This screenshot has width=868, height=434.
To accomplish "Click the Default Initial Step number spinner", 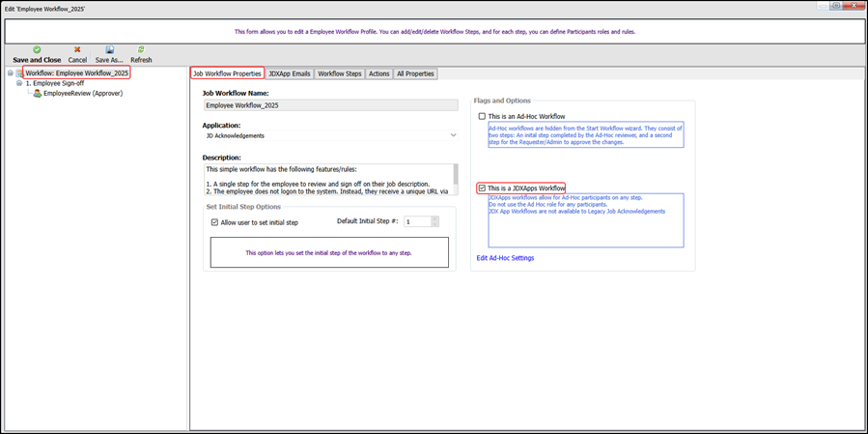I will pos(434,221).
